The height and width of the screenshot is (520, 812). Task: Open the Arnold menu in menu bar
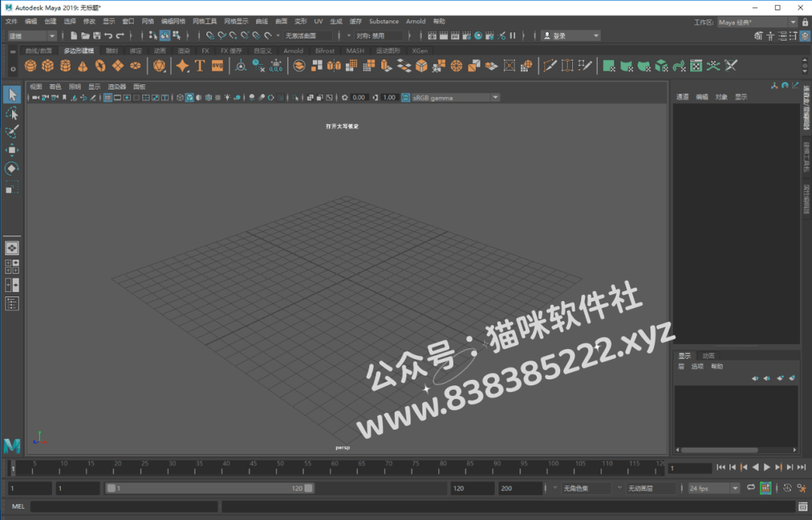pos(416,21)
